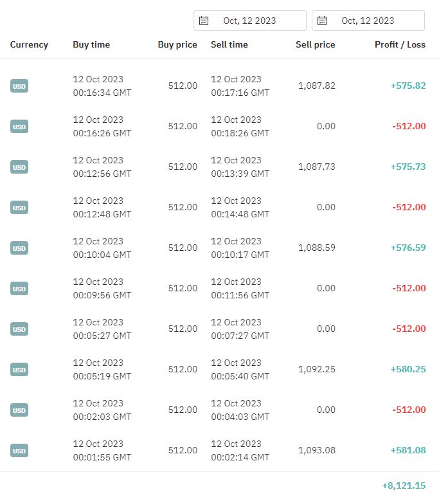Click the end date calendar icon
448x499 pixels.
322,21
